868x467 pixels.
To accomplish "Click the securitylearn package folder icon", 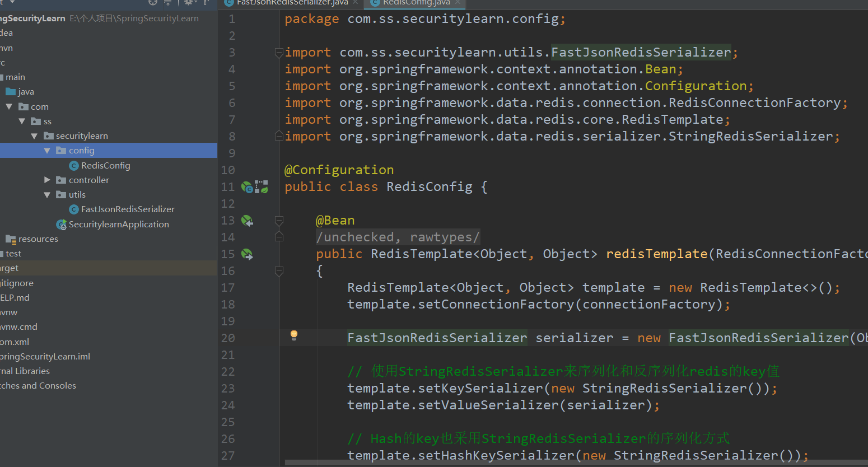I will click(49, 136).
